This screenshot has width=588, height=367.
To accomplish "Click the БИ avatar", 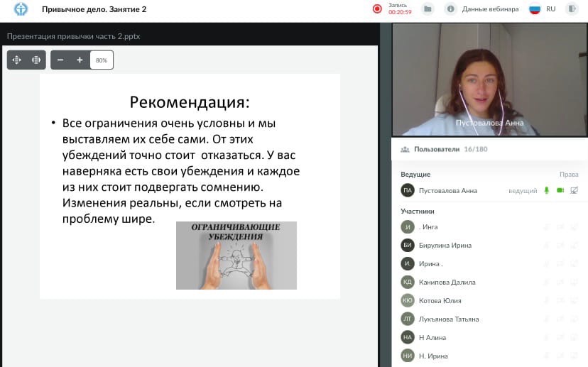I will coord(408,245).
